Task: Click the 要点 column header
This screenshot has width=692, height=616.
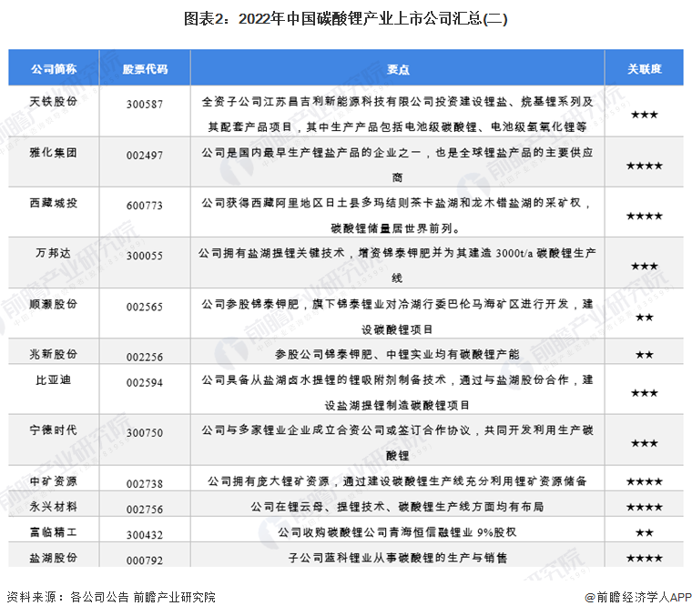Action: (398, 69)
